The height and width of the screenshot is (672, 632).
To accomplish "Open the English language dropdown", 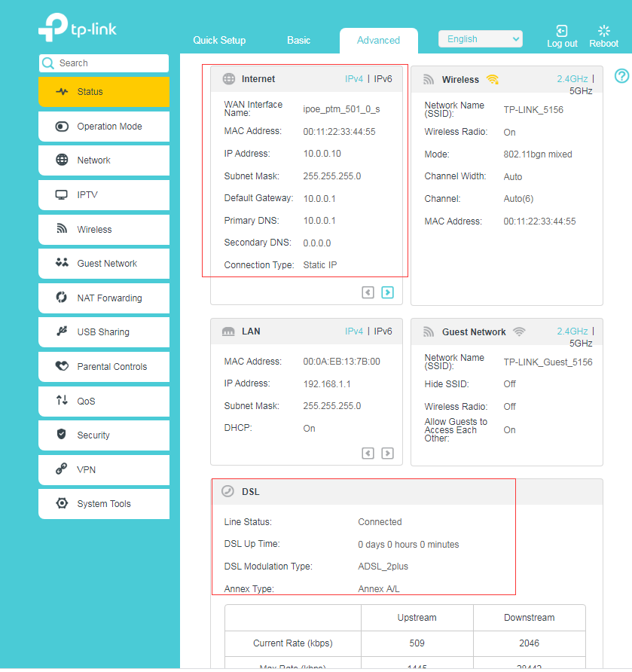I will pos(481,39).
